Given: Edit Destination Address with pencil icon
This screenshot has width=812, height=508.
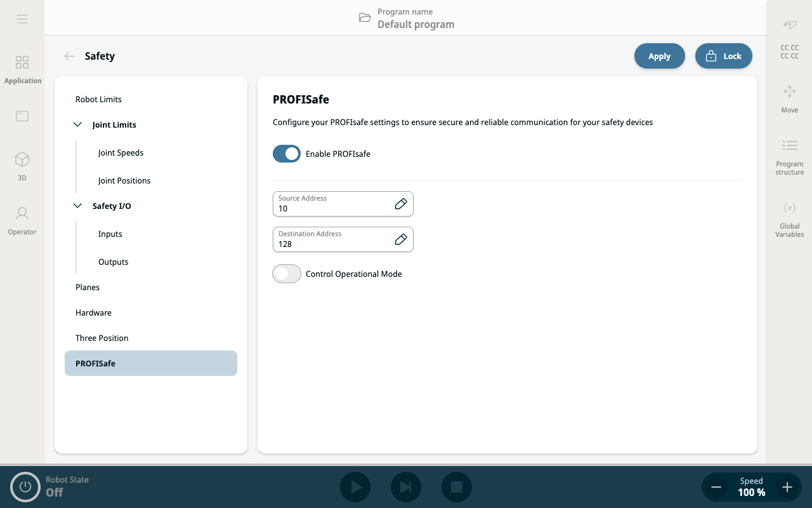Looking at the screenshot, I should [401, 239].
